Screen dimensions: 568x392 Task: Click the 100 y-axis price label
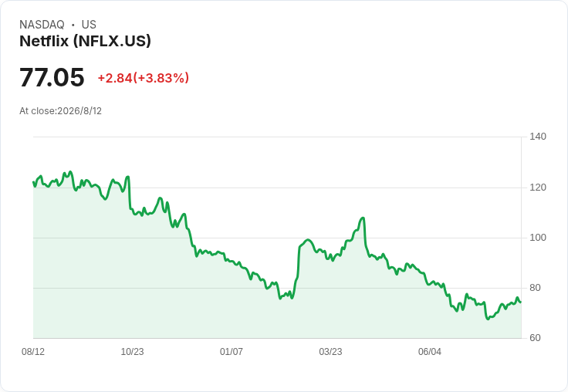pos(538,238)
